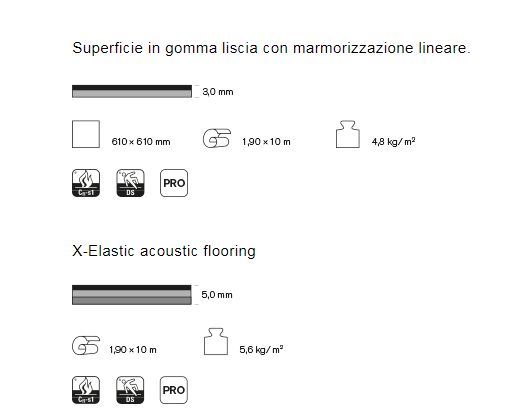This screenshot has width=524, height=420.
Task: Click the roll icon in X-Elastic section
Action: (86, 345)
